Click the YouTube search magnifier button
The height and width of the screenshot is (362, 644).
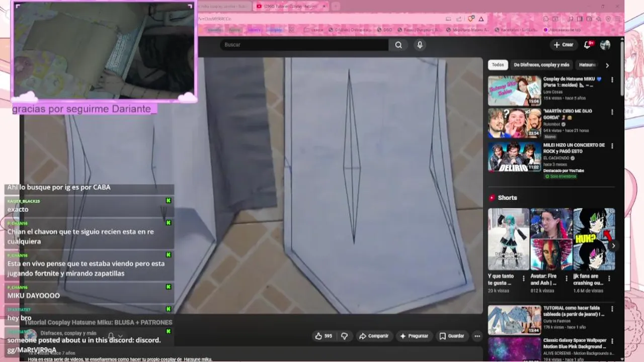click(398, 45)
